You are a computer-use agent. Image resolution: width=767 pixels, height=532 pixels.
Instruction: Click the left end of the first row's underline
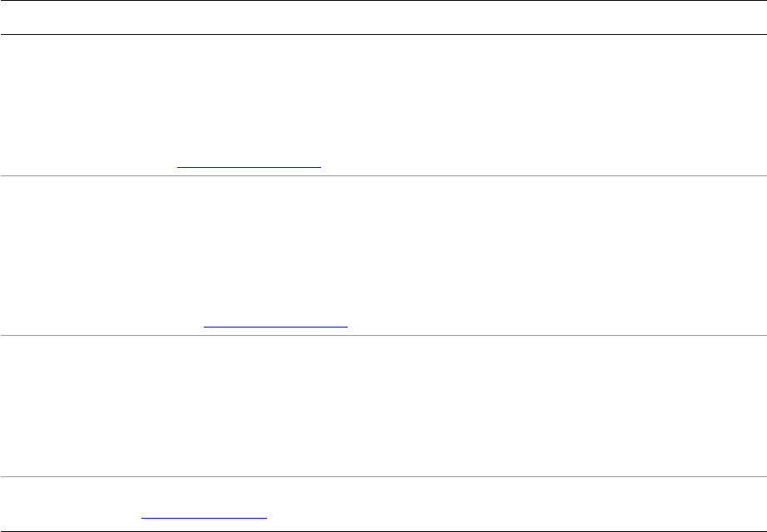pyautogui.click(x=179, y=166)
